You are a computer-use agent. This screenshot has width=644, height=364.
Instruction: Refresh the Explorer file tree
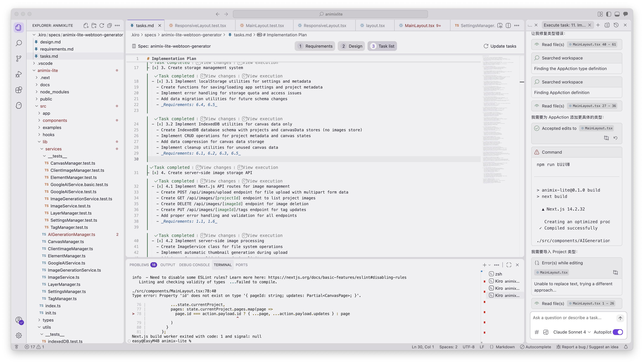click(102, 25)
